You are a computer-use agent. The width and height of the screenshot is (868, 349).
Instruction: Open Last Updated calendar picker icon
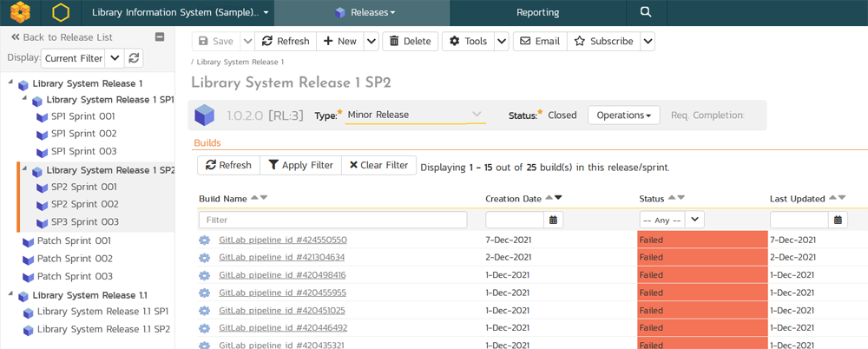(x=838, y=220)
